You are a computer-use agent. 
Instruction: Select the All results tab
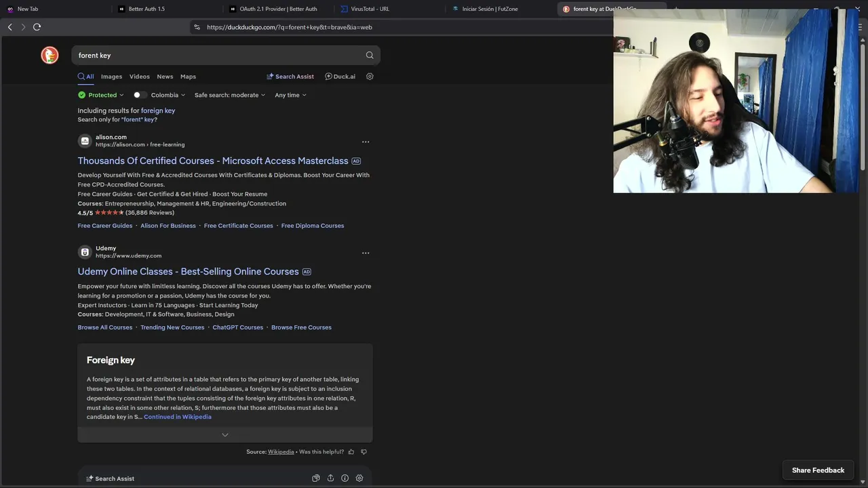(x=86, y=77)
